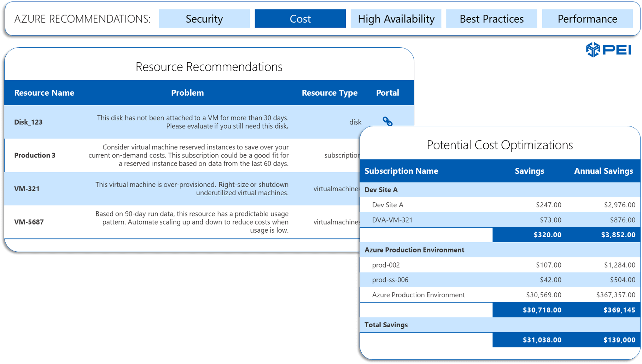Click the Annual Savings column header
Image resolution: width=642 pixels, height=364 pixels.
[x=603, y=171]
